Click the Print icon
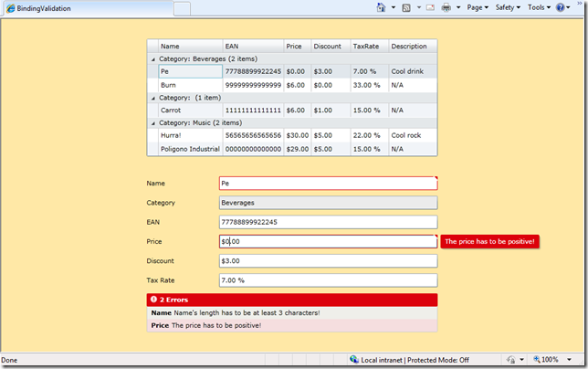The width and height of the screenshot is (588, 369). tap(446, 7)
